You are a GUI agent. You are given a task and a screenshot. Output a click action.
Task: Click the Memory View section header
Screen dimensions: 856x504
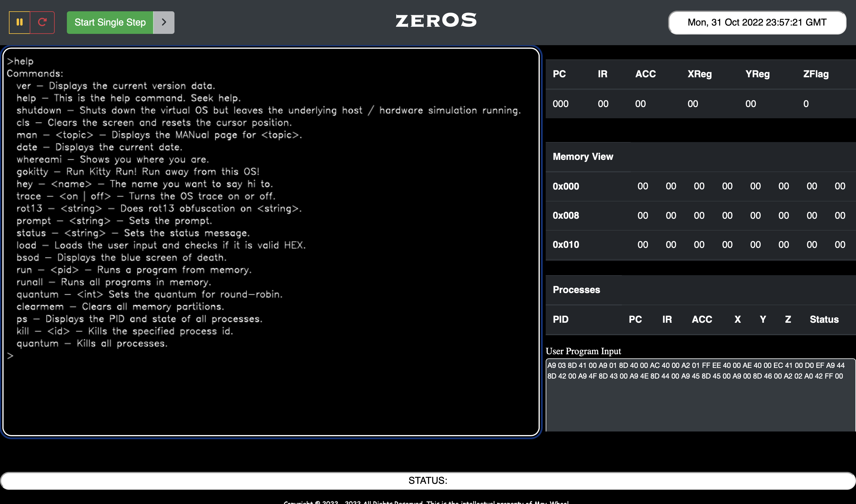click(583, 157)
